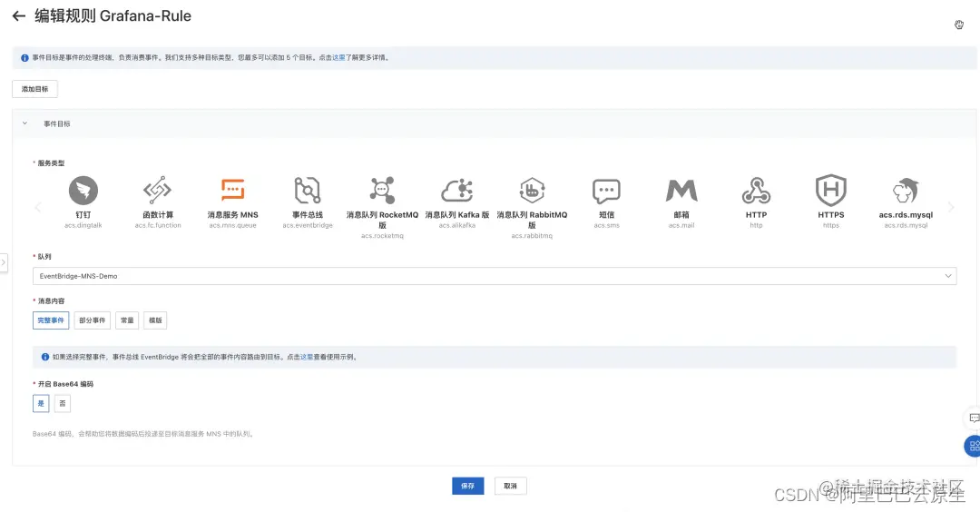This screenshot has width=980, height=512.
Task: Click the 开启 Base64 编码 label
Action: pyautogui.click(x=65, y=385)
